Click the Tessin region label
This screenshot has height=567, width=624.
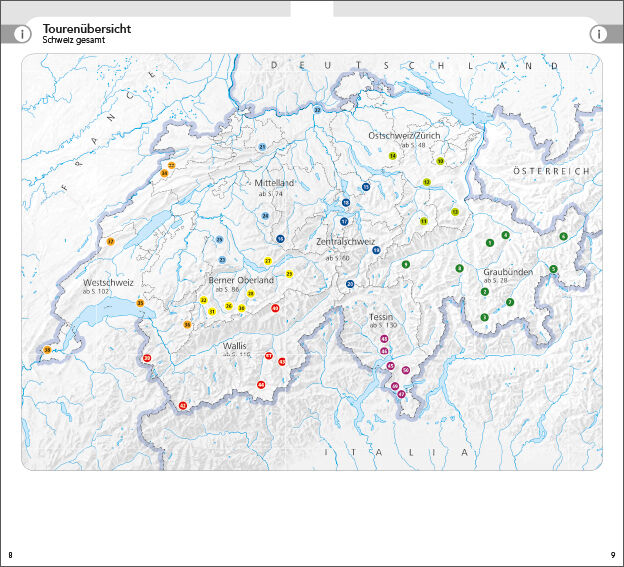tap(382, 317)
